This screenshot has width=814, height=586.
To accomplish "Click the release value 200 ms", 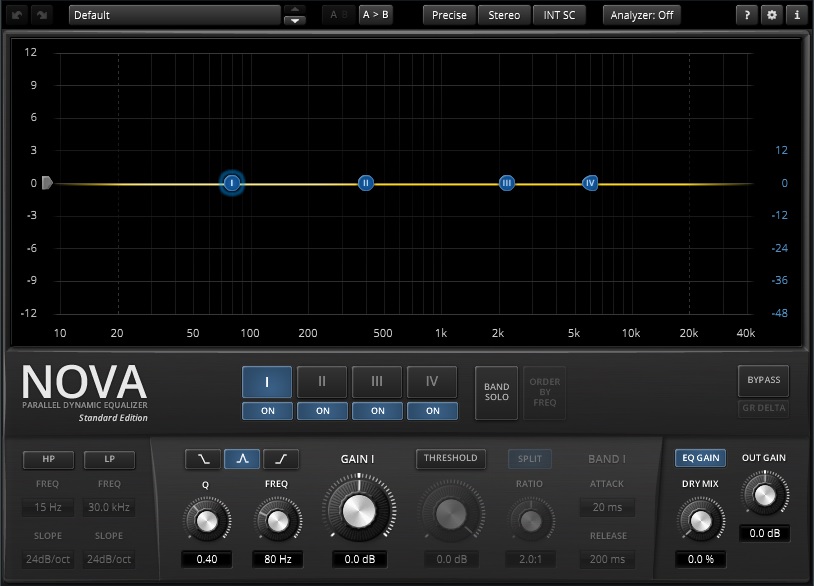I will coord(607,559).
